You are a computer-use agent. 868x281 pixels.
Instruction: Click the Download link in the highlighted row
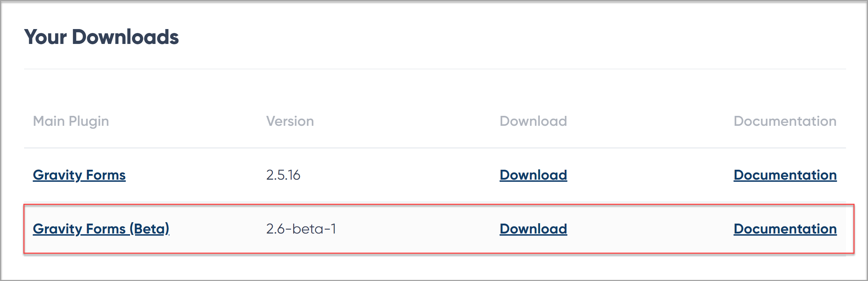(x=533, y=229)
